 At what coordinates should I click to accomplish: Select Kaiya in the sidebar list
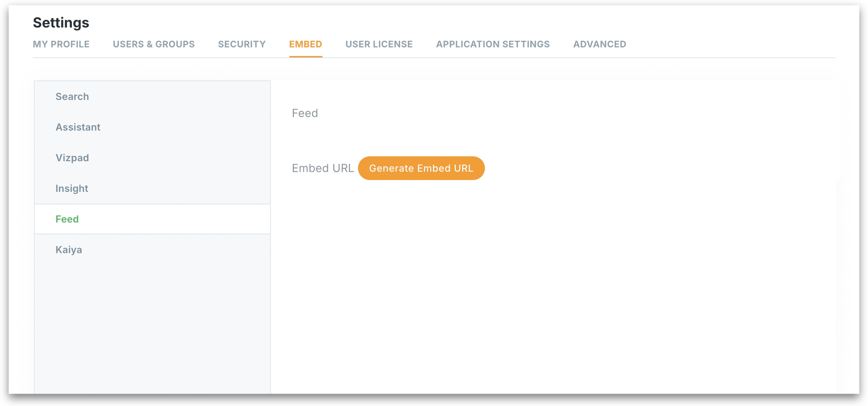pos(69,250)
